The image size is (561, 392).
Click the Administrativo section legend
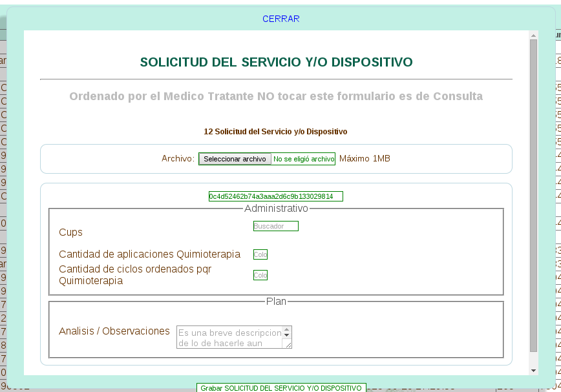pos(276,209)
